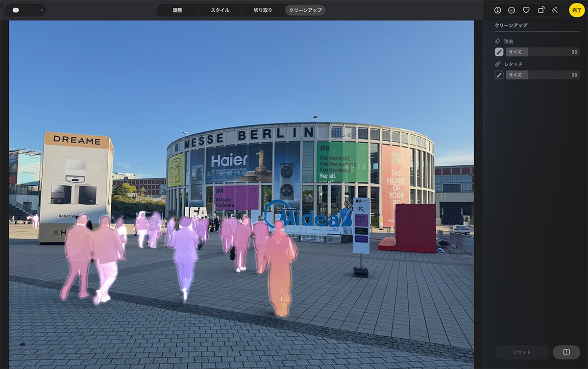
Task: Click the DREAME billboard in the photo
Action: coord(76,187)
